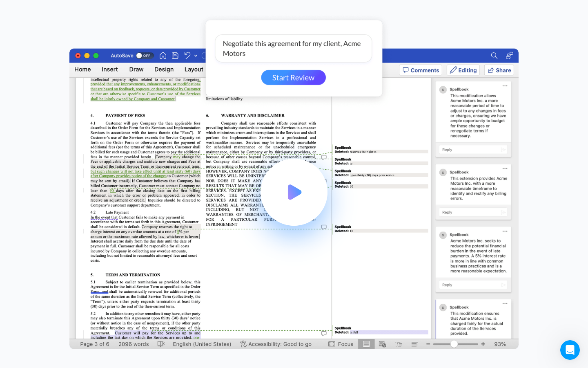Open search with the magnifier icon
Viewport: 588px width, 368px height.
(x=494, y=56)
